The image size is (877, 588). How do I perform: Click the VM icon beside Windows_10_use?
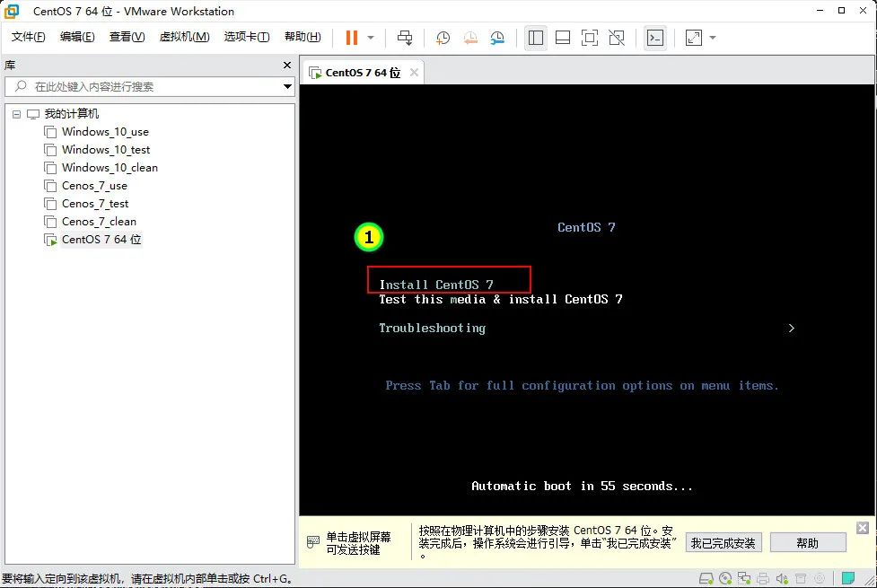50,132
